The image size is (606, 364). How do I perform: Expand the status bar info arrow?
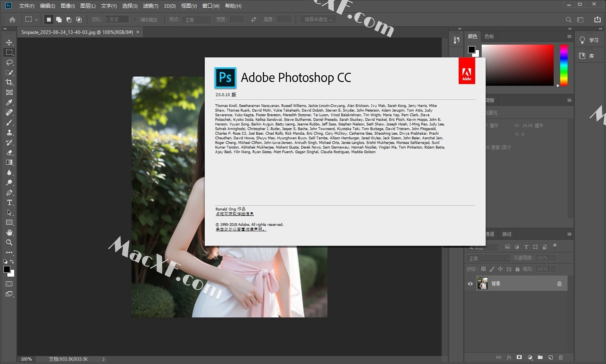tap(103, 359)
